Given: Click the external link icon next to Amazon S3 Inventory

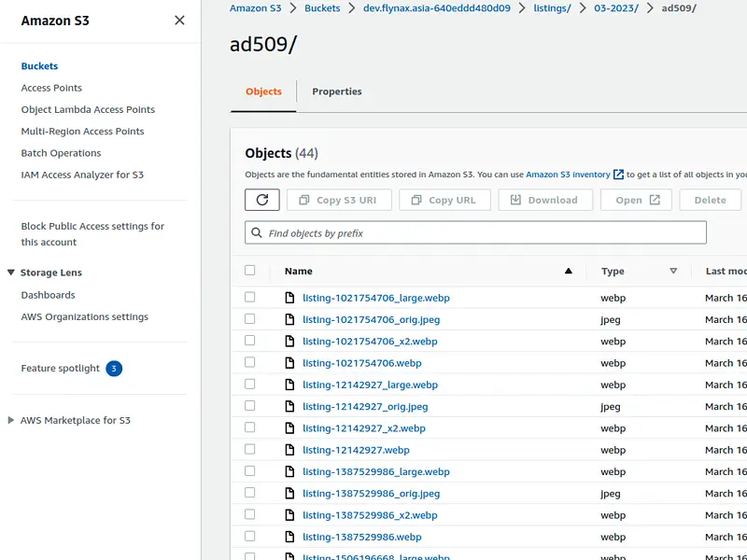Looking at the screenshot, I should pos(618,175).
